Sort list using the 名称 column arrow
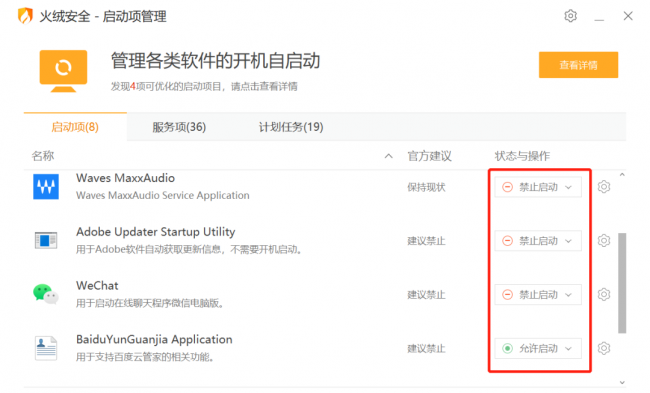Viewport: 650px width, 393px height. point(388,156)
